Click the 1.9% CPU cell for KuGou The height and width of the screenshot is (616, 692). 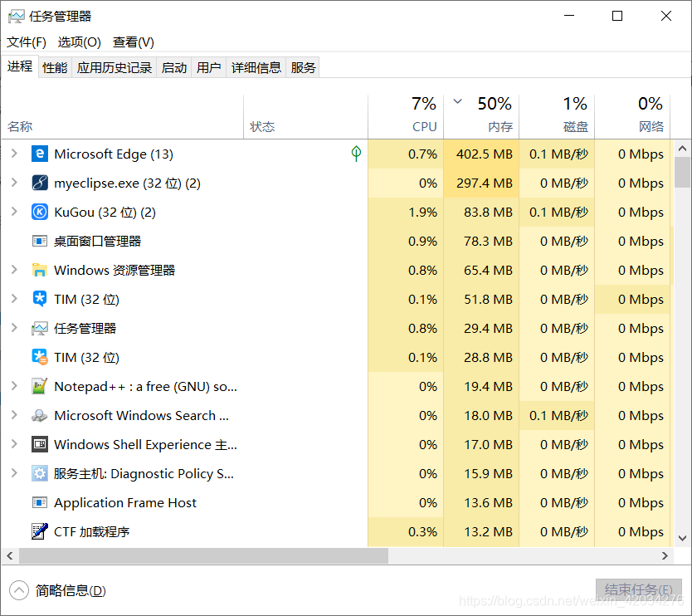(x=406, y=212)
